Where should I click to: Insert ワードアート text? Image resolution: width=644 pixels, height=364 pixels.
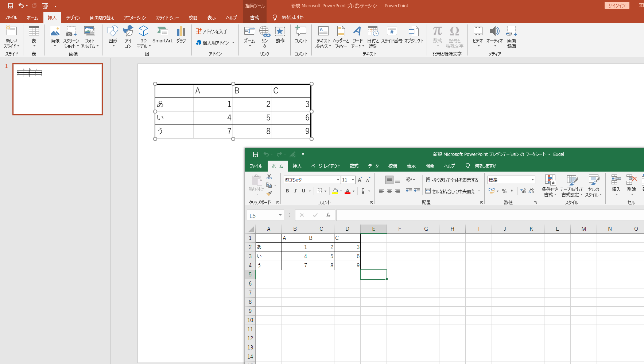[x=357, y=37]
